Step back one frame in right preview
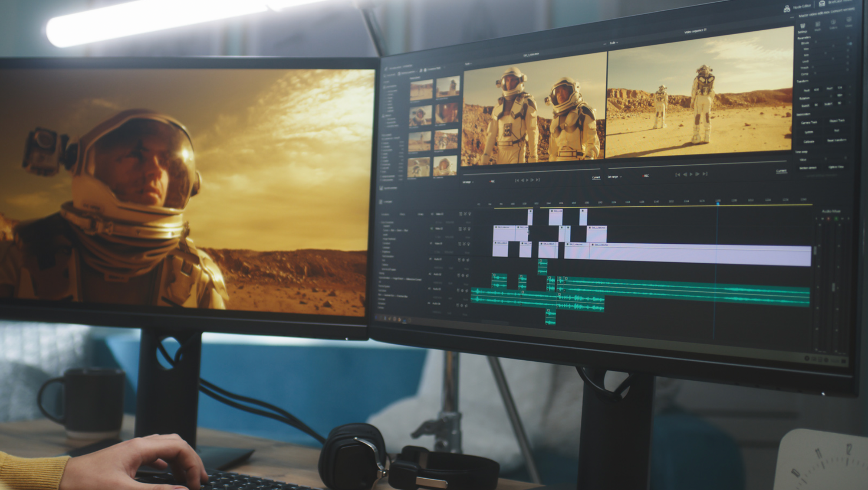Viewport: 868px width, 490px height. click(685, 174)
